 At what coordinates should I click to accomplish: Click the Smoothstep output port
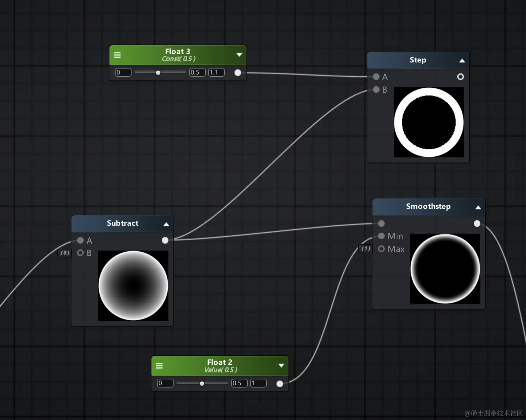(477, 224)
